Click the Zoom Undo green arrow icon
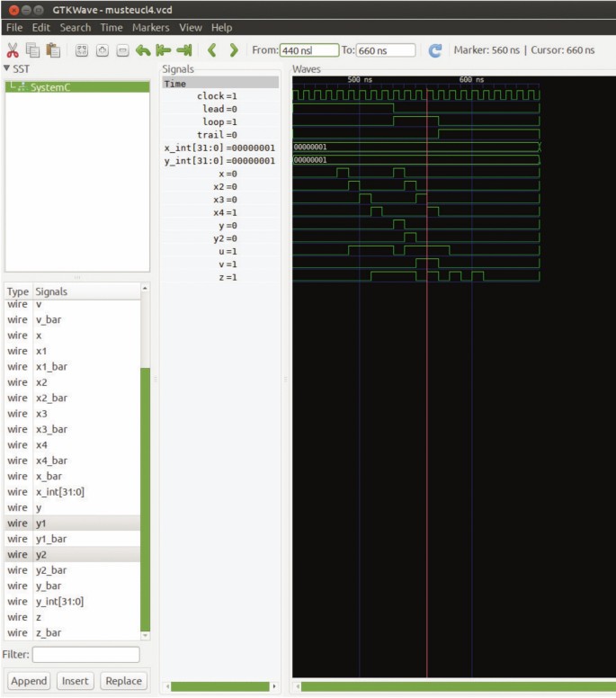This screenshot has height=698, width=616. (143, 50)
